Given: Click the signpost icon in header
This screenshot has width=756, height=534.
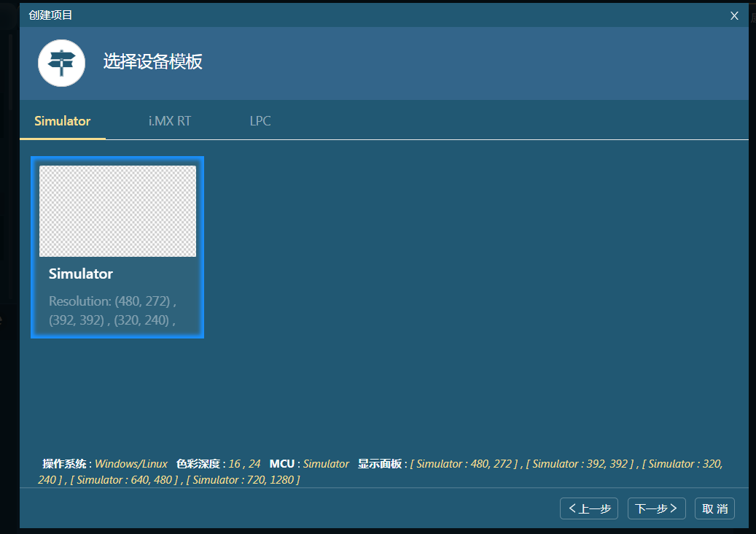Looking at the screenshot, I should 62,63.
